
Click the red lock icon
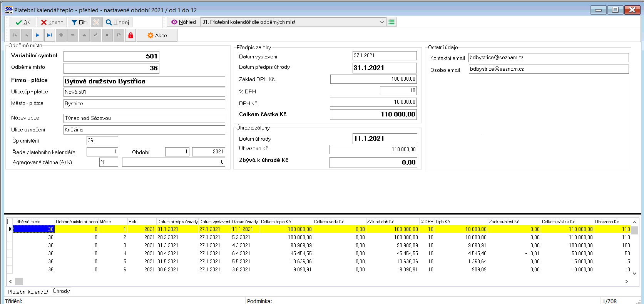coord(130,35)
